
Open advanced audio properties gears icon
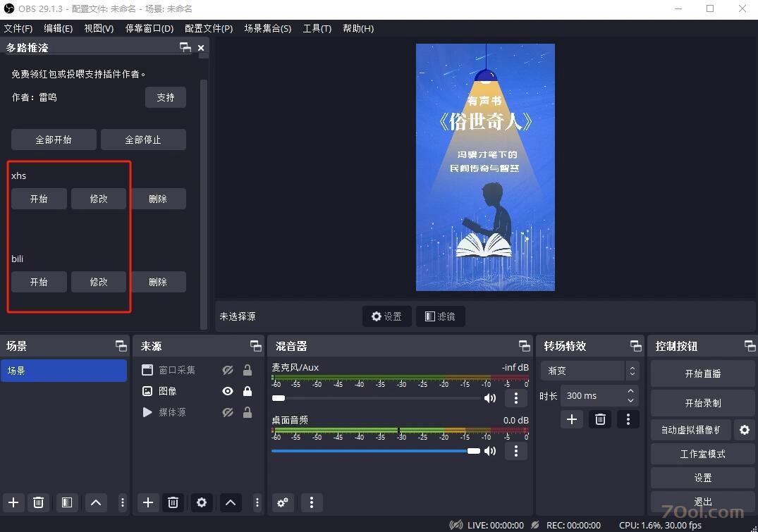tap(283, 502)
